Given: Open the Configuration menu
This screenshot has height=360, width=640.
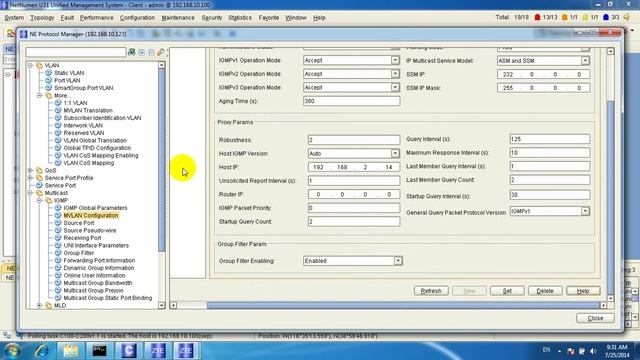Looking at the screenshot, I should tap(137, 18).
